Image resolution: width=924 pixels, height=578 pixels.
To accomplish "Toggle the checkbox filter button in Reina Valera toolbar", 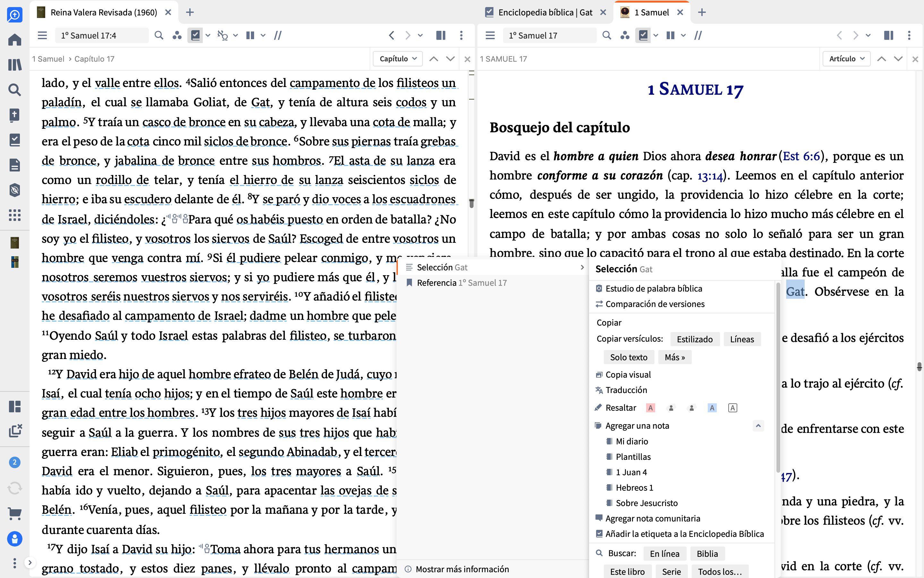I will click(195, 36).
